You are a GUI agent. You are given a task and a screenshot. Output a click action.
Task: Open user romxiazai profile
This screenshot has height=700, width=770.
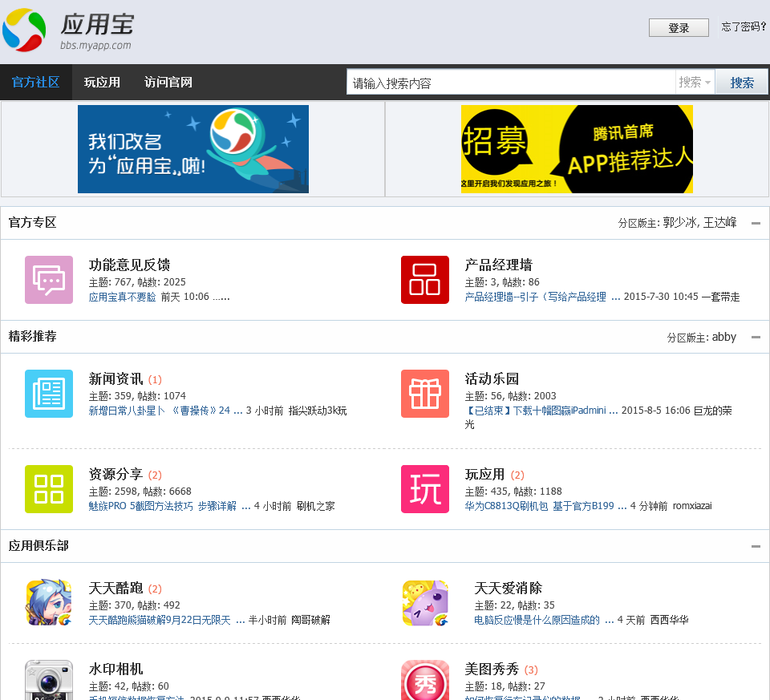(x=692, y=506)
